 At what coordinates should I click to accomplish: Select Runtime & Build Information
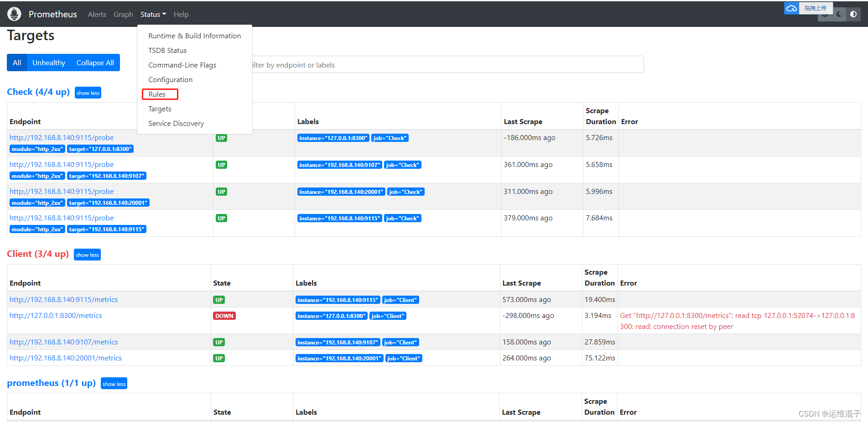(x=195, y=36)
